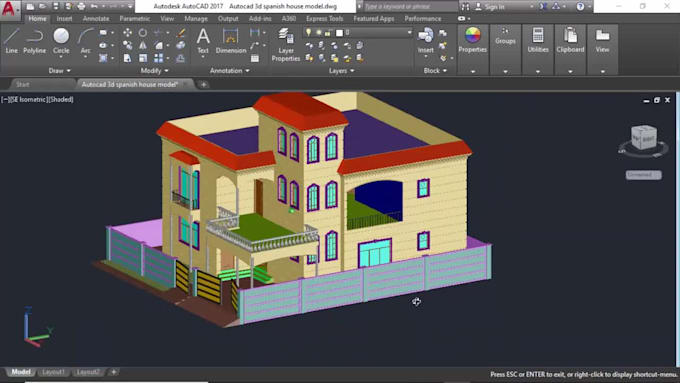Switch to the Insert ribbon tab

[64, 19]
